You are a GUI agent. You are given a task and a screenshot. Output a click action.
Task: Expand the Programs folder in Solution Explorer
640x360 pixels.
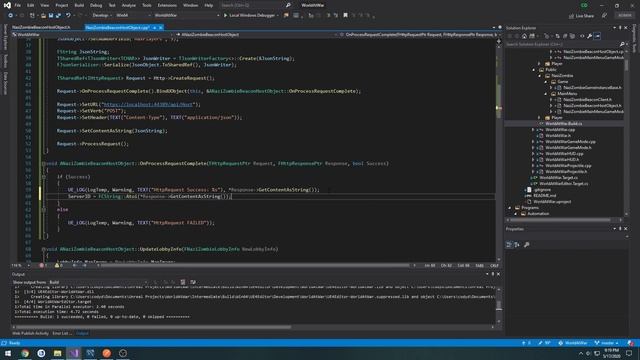tap(510, 207)
